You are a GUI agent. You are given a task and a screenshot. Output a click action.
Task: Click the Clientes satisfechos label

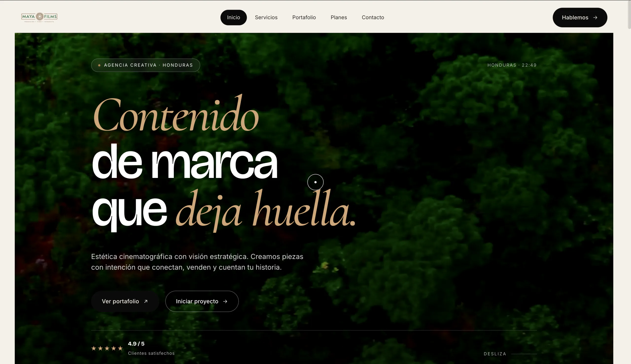click(151, 353)
